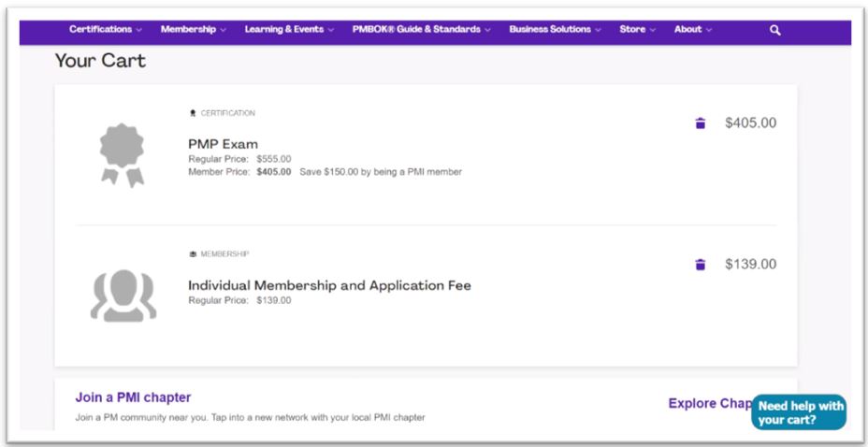Image resolution: width=868 pixels, height=447 pixels.
Task: Click the PMP Exam ribbon badge image
Action: 122,155
